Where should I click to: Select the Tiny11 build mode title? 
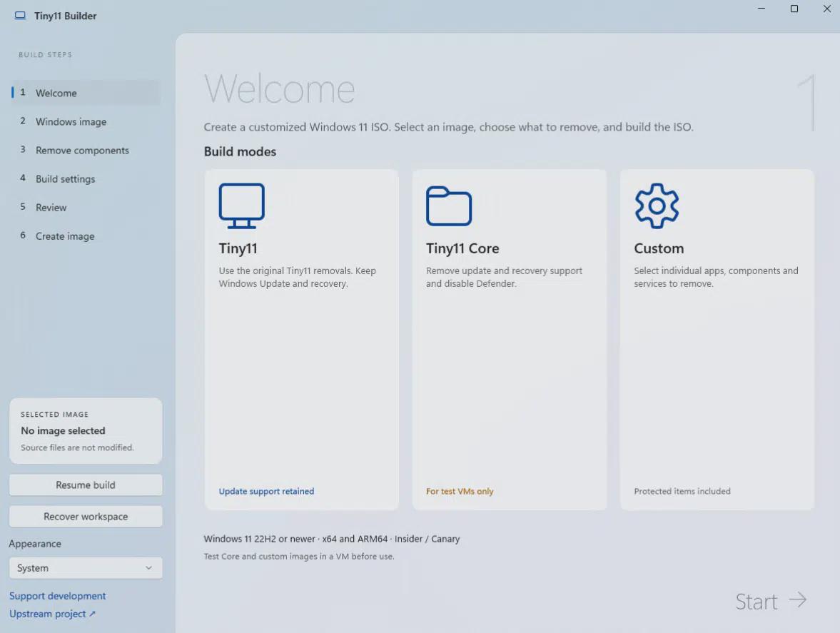(238, 248)
